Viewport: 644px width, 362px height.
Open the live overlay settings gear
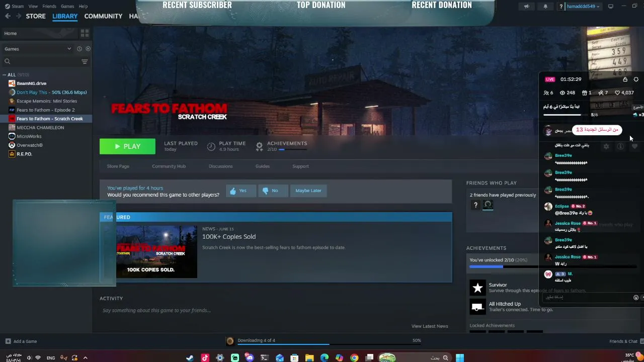(x=636, y=79)
